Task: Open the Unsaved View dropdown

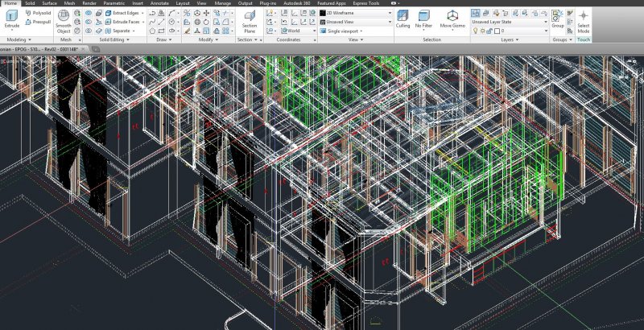Action: (x=356, y=22)
